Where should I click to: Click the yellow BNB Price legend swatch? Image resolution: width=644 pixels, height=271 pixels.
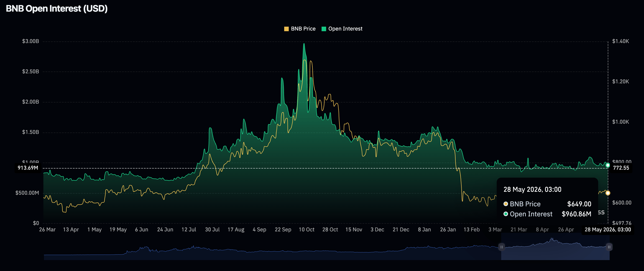point(286,29)
